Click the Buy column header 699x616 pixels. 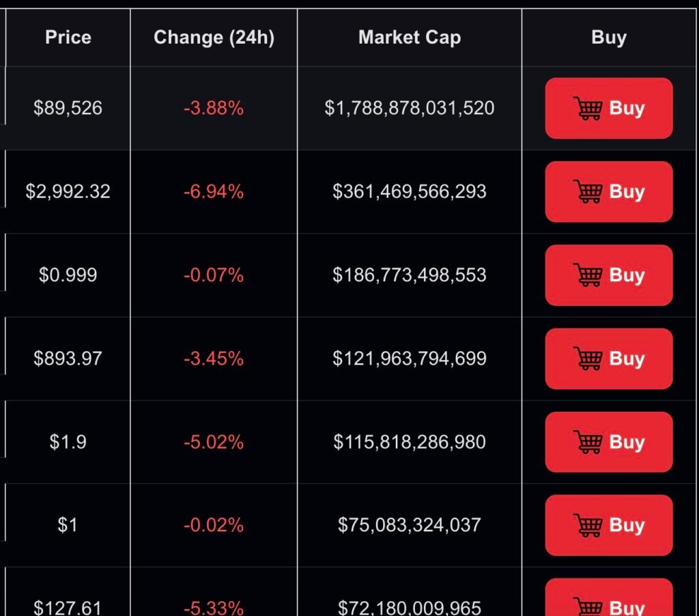(x=608, y=38)
